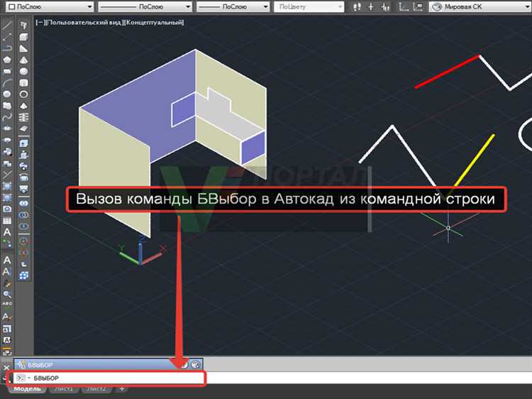Select the Cone solid tool

tap(23, 60)
